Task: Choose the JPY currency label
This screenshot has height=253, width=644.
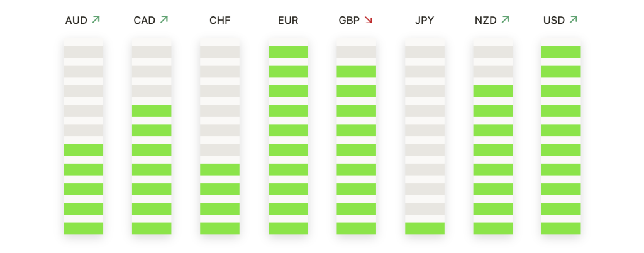Action: 425,20
